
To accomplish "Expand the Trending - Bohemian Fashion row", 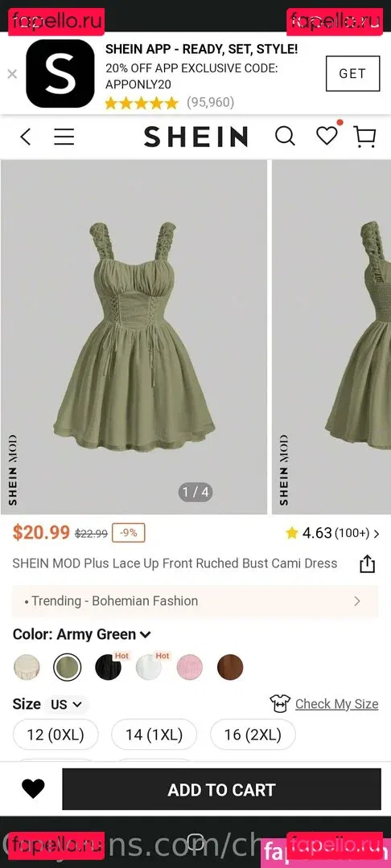I will click(195, 601).
